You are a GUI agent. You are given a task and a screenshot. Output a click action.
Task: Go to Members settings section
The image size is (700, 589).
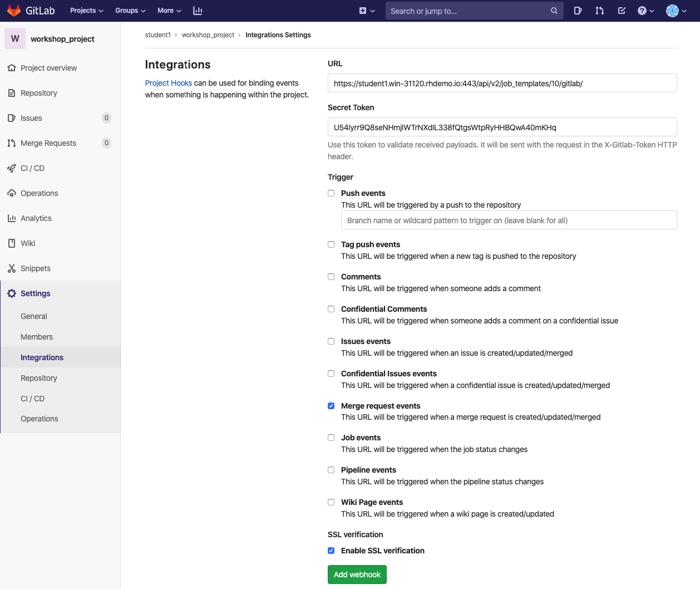(x=37, y=337)
